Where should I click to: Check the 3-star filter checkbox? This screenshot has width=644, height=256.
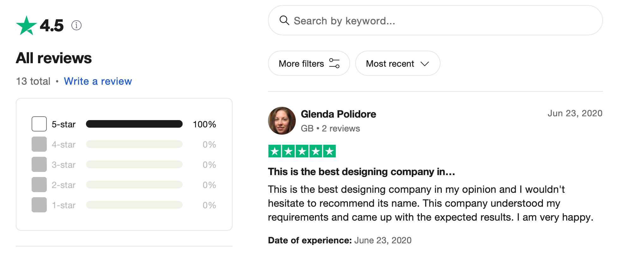click(39, 164)
